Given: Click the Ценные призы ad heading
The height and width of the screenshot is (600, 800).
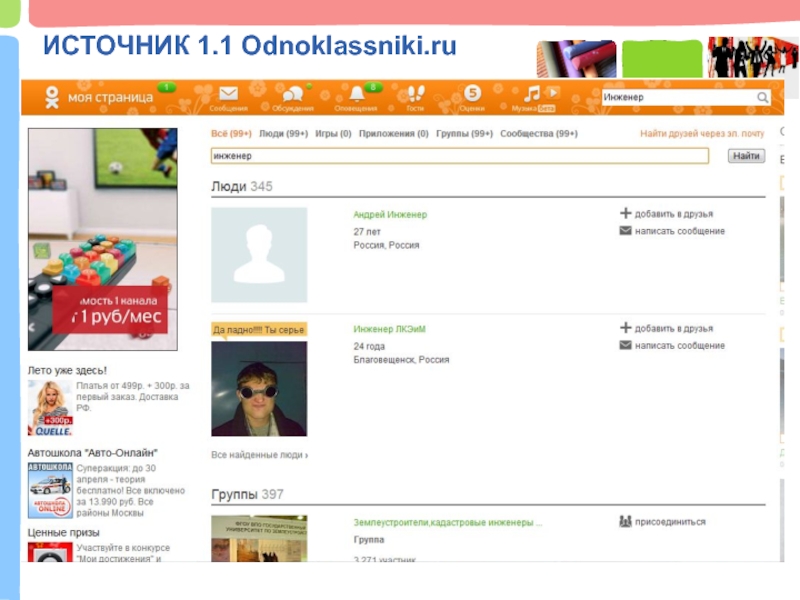Looking at the screenshot, I should click(x=64, y=533).
